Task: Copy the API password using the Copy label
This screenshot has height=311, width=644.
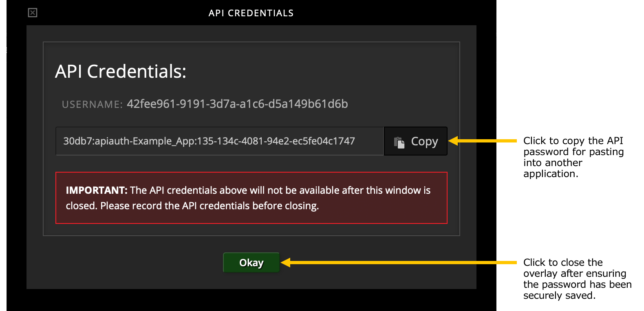Action: click(424, 142)
